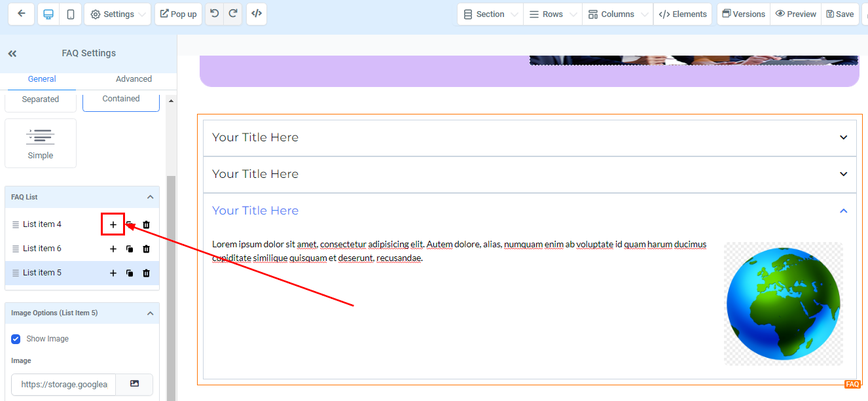868x401 pixels.
Task: Open the code editor icon
Action: (x=257, y=14)
